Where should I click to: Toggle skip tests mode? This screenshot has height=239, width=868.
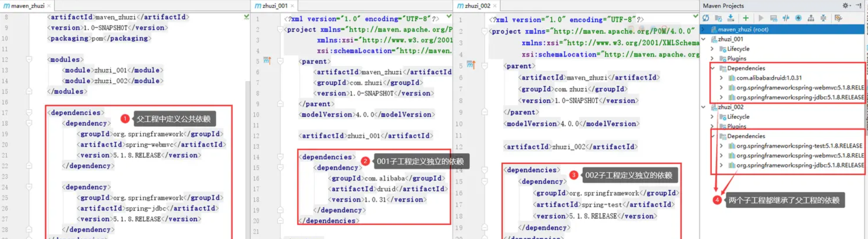point(798,18)
